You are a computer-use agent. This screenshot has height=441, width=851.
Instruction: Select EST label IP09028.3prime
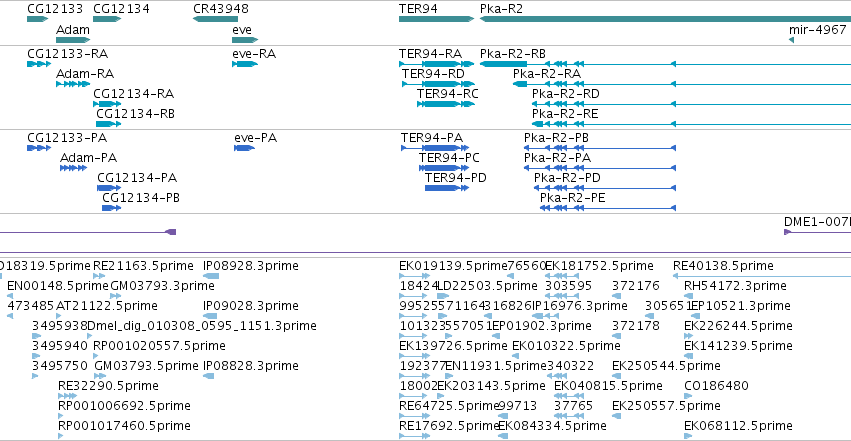coord(251,306)
